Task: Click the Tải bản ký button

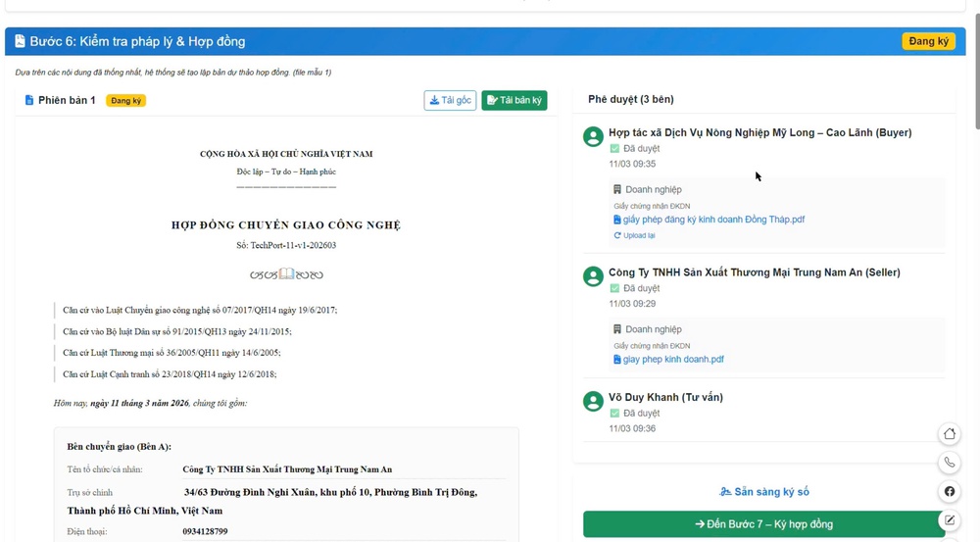Action: pyautogui.click(x=514, y=100)
